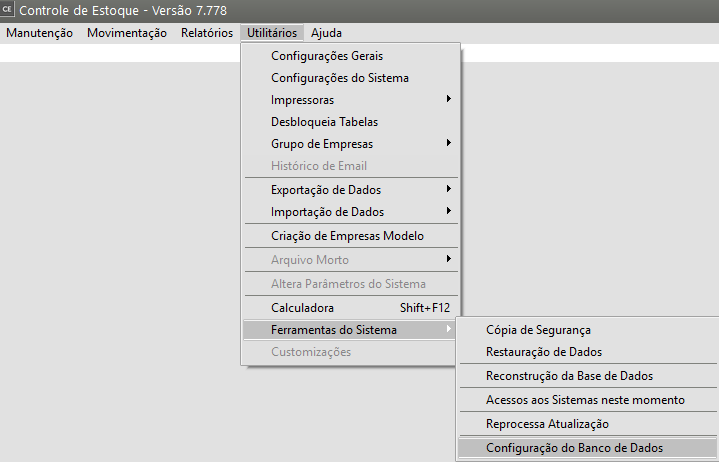This screenshot has height=462, width=719.
Task: Click Reconstrução da Base de Dados
Action: point(569,376)
